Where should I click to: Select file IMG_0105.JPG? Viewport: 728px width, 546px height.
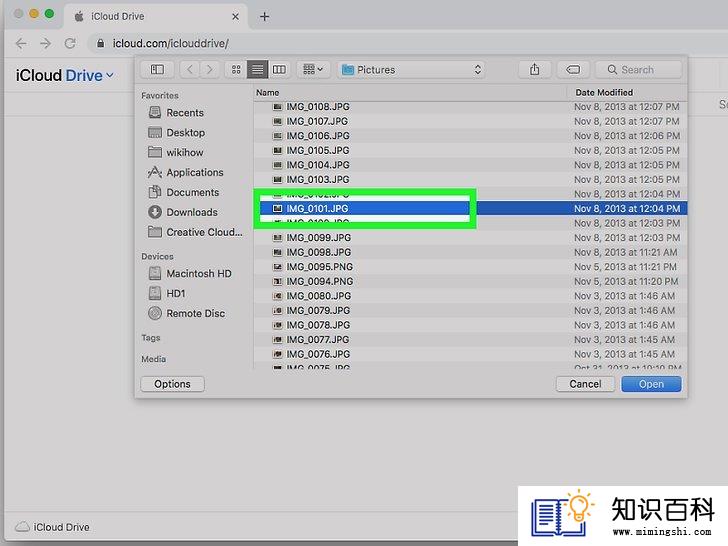click(x=470, y=150)
